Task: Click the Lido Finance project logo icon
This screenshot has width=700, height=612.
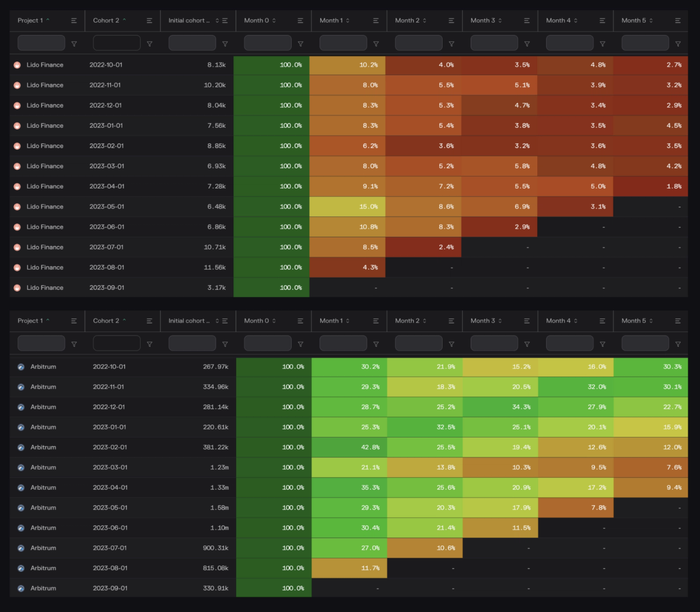Action: [17, 65]
